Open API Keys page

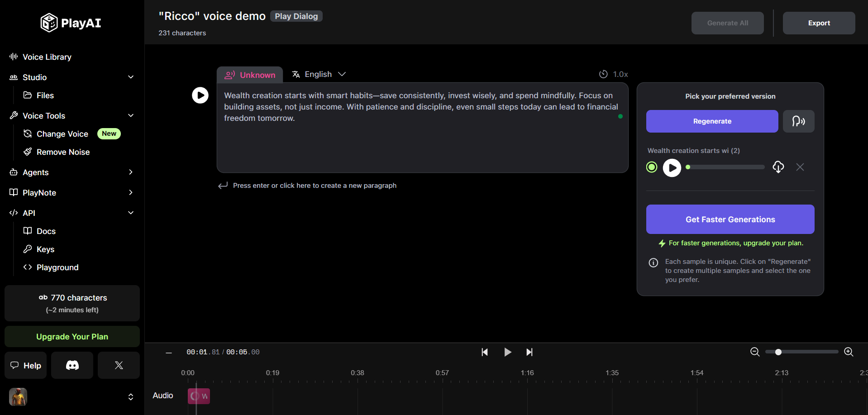(x=45, y=249)
